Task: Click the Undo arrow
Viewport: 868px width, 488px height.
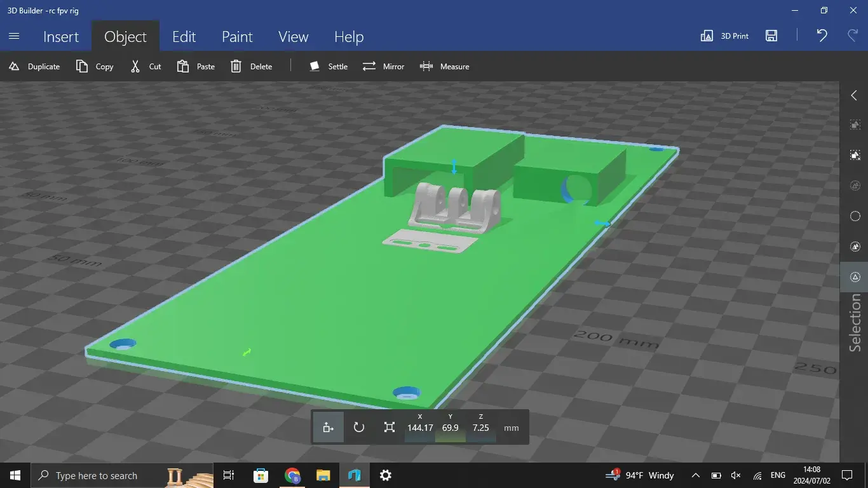Action: pyautogui.click(x=822, y=36)
